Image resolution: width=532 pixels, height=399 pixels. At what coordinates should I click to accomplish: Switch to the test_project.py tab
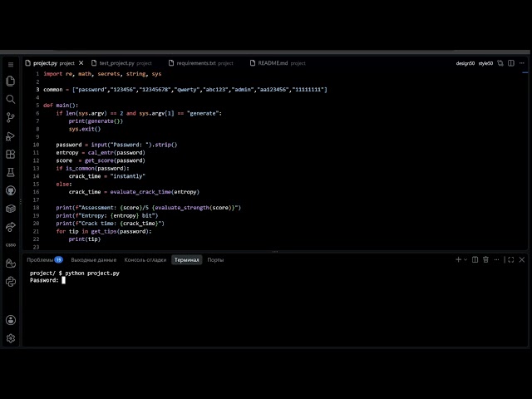(x=121, y=63)
